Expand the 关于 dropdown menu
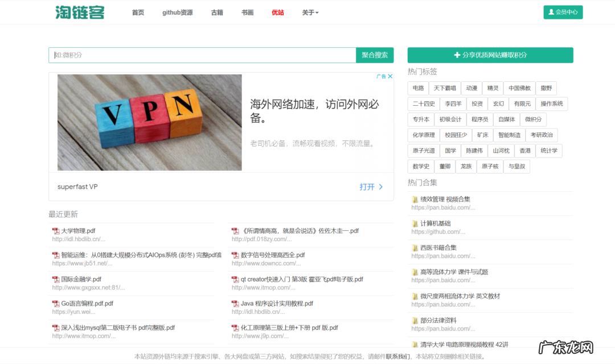615x364 pixels. (310, 12)
